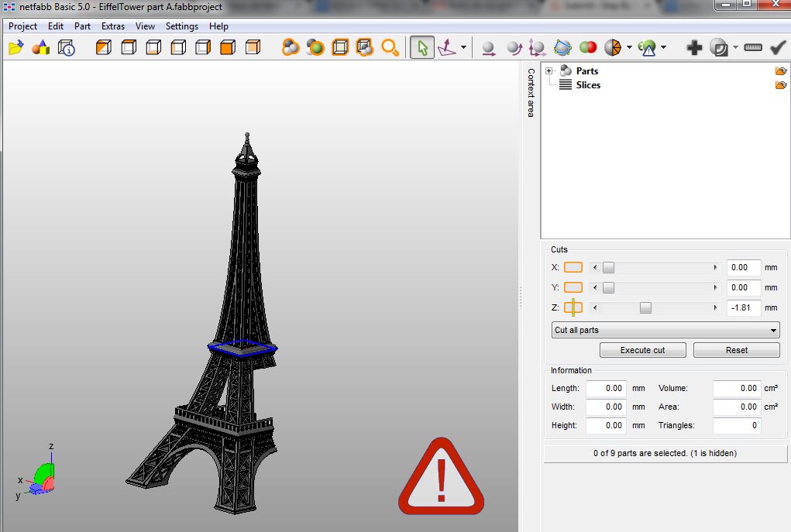Viewport: 791px width, 532px height.
Task: Click the Y cut value field
Action: 744,287
